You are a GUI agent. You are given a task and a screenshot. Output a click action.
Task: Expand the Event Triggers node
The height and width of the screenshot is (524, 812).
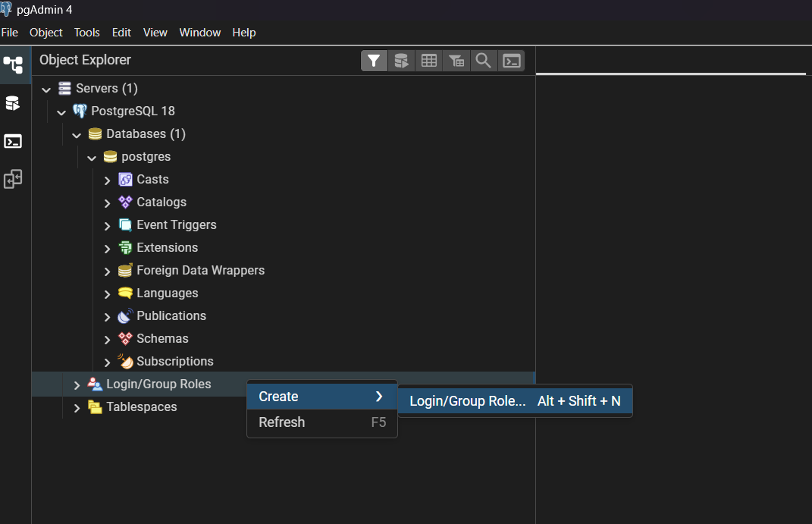coord(107,226)
